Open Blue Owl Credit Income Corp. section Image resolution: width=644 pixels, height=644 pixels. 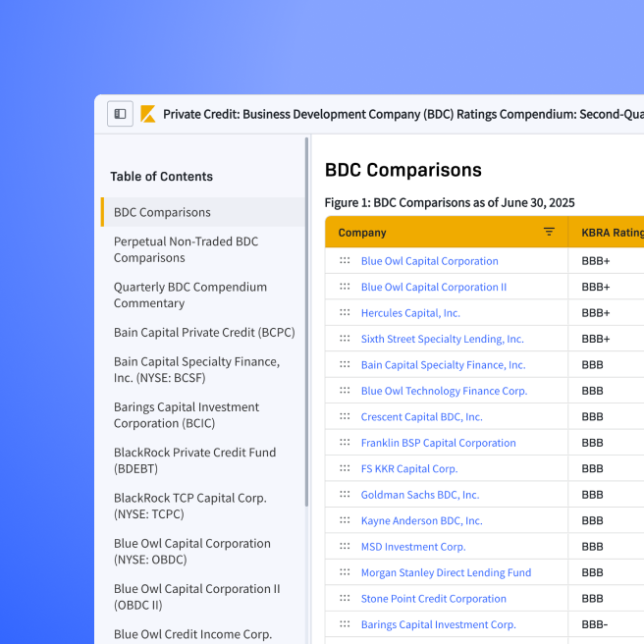tap(192, 634)
